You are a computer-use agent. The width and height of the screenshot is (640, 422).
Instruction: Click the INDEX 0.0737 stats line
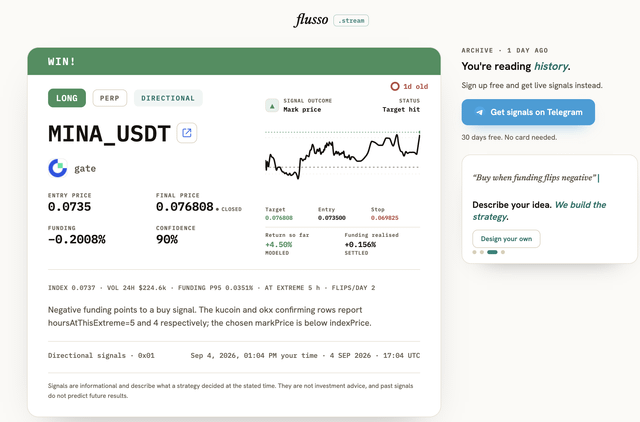click(x=211, y=288)
